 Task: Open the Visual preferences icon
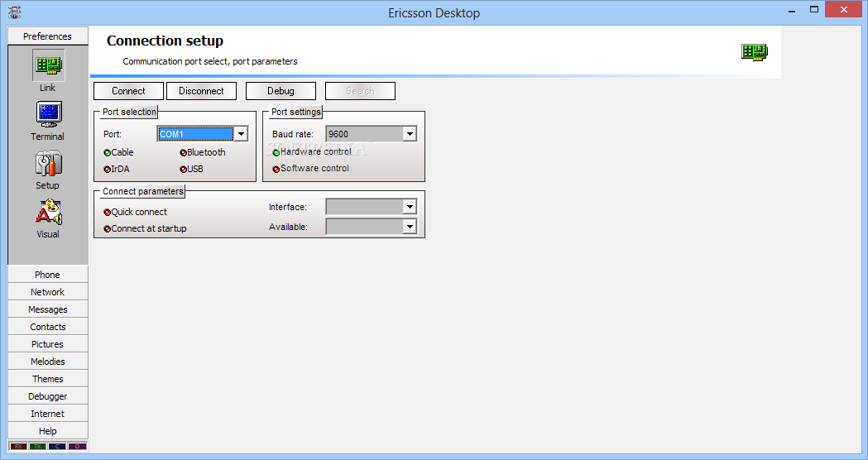click(x=49, y=213)
